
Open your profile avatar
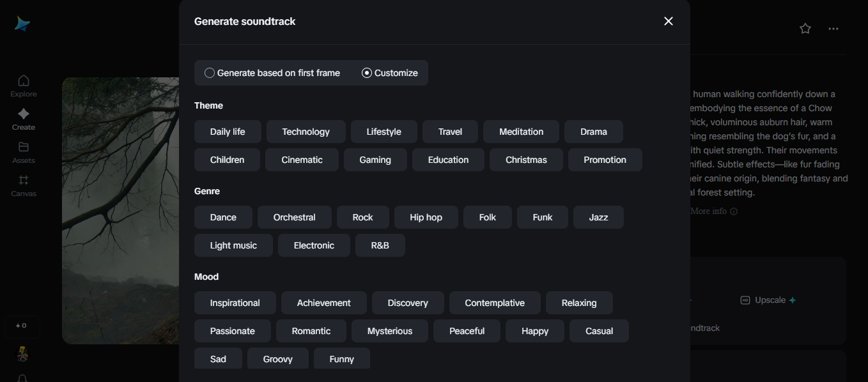click(22, 353)
